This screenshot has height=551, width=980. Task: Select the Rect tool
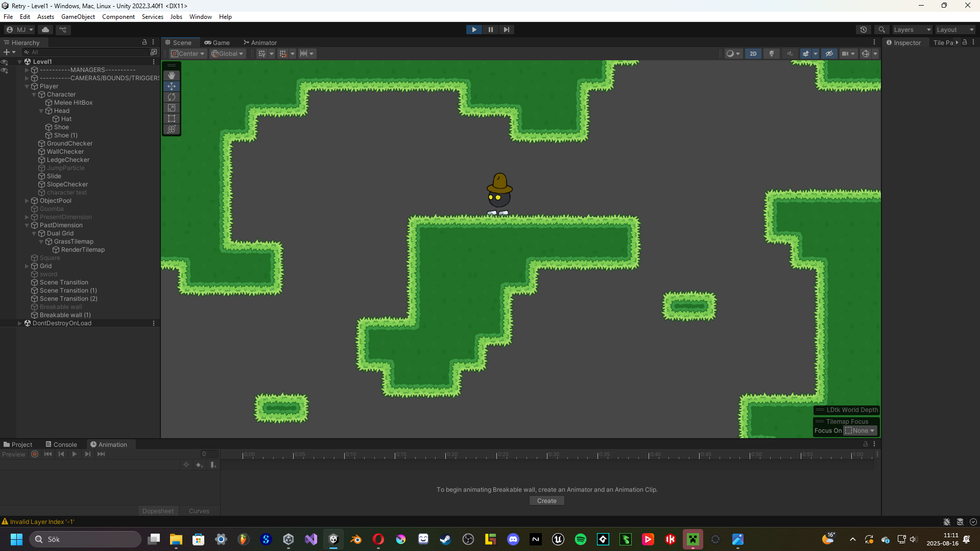[x=172, y=118]
